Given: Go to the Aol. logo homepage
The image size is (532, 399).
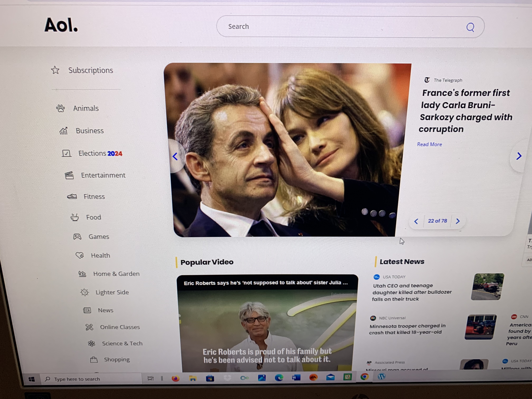Looking at the screenshot, I should click(x=61, y=25).
